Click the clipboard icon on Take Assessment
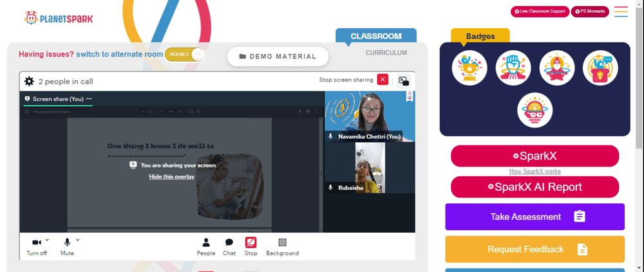Viewport: 644px width, 272px height. [x=579, y=217]
